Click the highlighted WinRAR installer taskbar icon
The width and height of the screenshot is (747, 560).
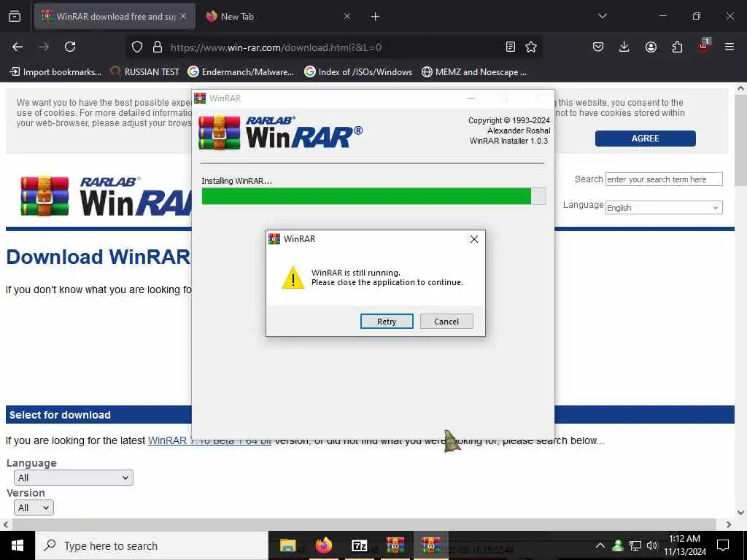[431, 545]
